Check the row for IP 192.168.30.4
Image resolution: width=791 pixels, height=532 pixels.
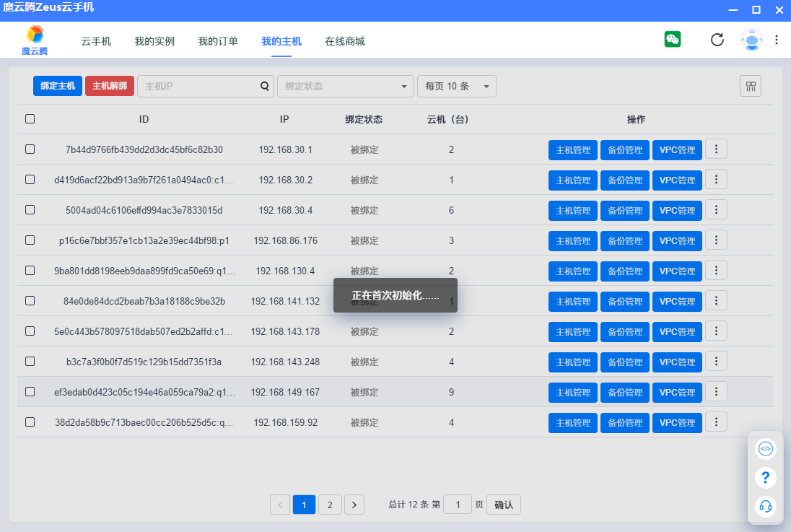[30, 210]
